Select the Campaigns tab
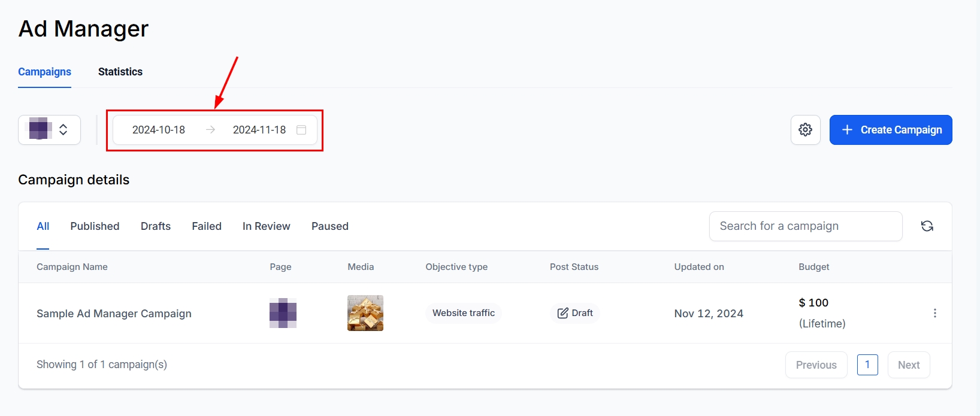Viewport: 980px width, 416px height. (x=44, y=72)
